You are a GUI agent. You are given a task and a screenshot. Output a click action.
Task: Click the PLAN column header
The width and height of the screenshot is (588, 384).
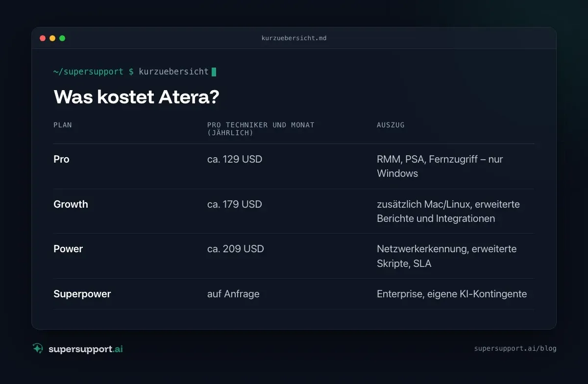point(63,125)
